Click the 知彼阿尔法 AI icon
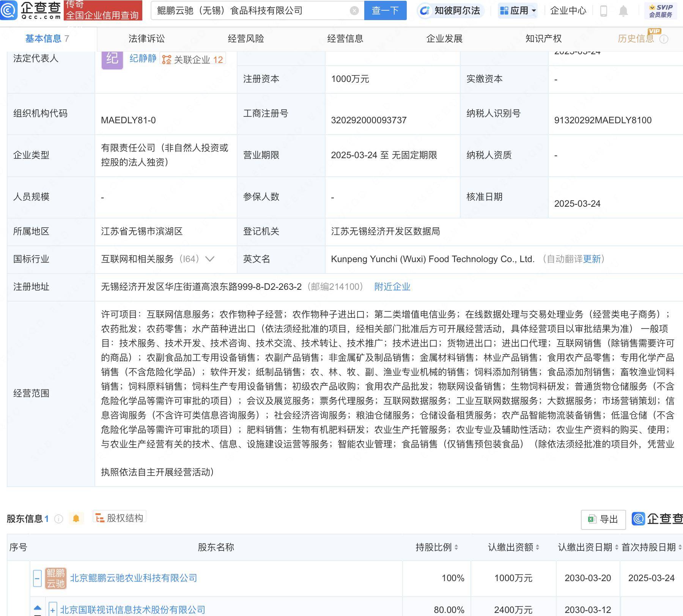The height and width of the screenshot is (616, 683). 425,11
